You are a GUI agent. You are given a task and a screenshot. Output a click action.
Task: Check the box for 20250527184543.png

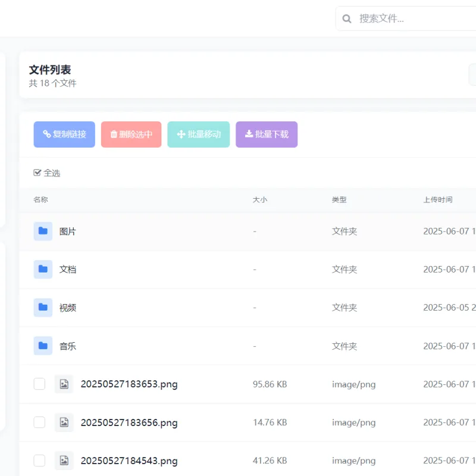coord(39,461)
